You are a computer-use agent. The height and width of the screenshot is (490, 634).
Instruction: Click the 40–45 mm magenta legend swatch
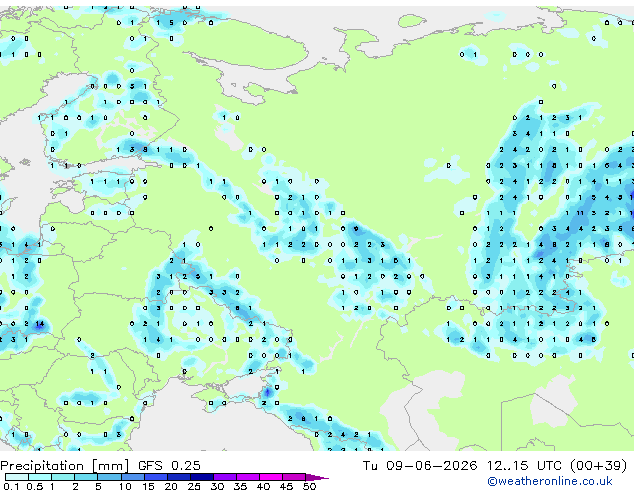click(x=271, y=477)
